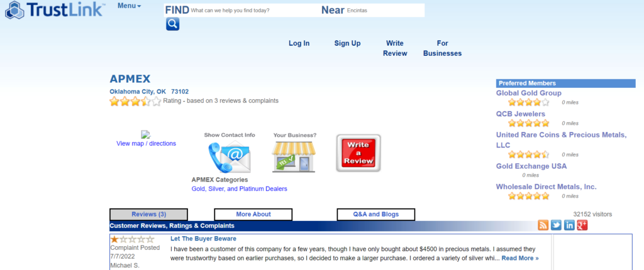Open the Gold Exchange USA listing
This screenshot has height=270, width=644.
click(x=531, y=166)
